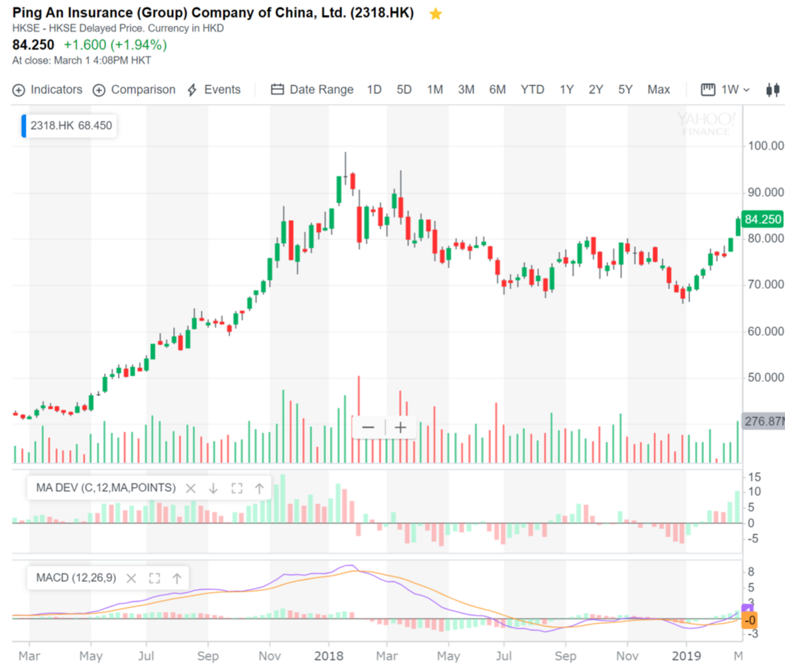785x672 pixels.
Task: Remove the MA DEV indicator
Action: click(191, 488)
